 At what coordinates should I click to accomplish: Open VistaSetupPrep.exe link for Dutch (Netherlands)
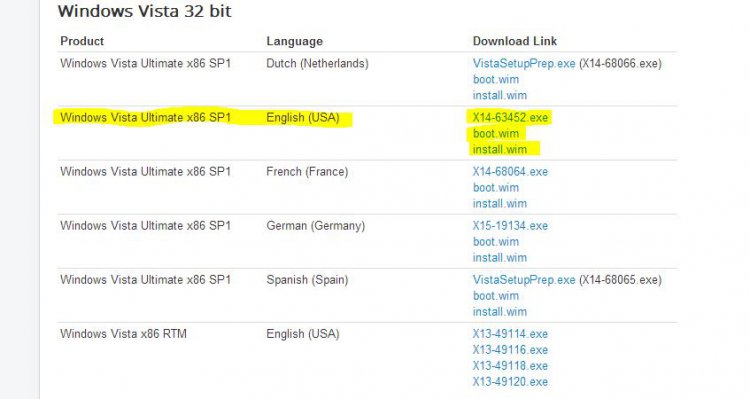524,64
